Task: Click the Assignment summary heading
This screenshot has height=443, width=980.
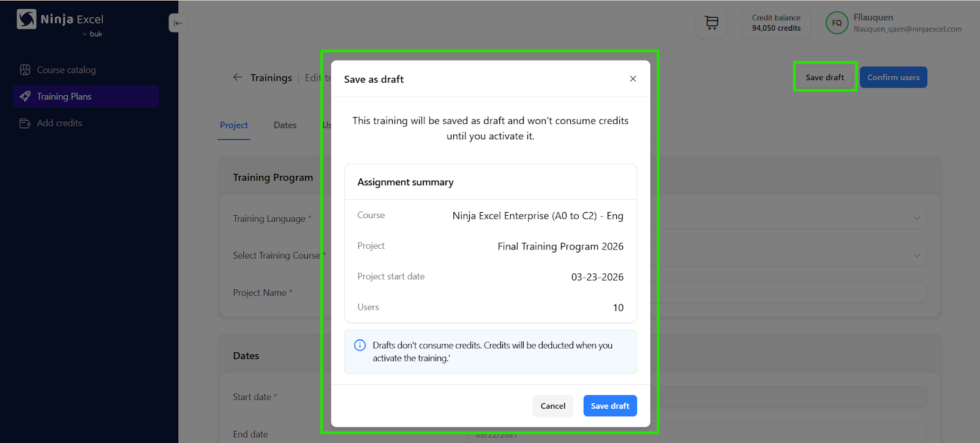Action: click(405, 182)
